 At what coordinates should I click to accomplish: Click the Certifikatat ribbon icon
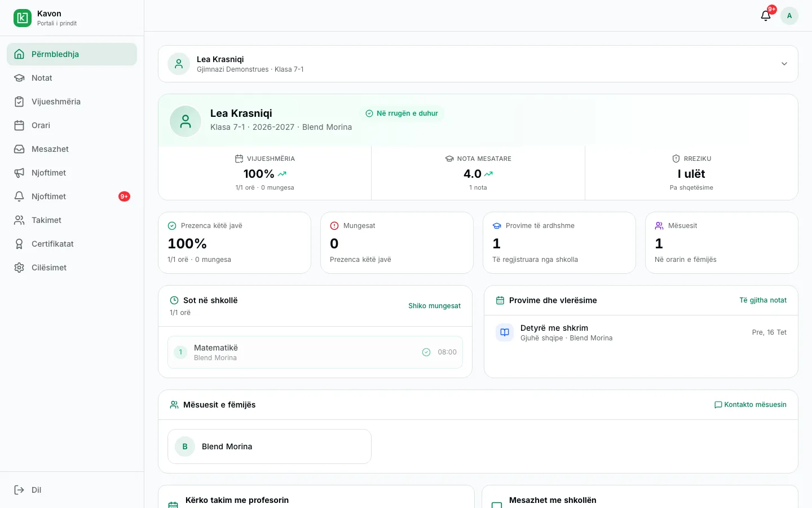click(19, 244)
